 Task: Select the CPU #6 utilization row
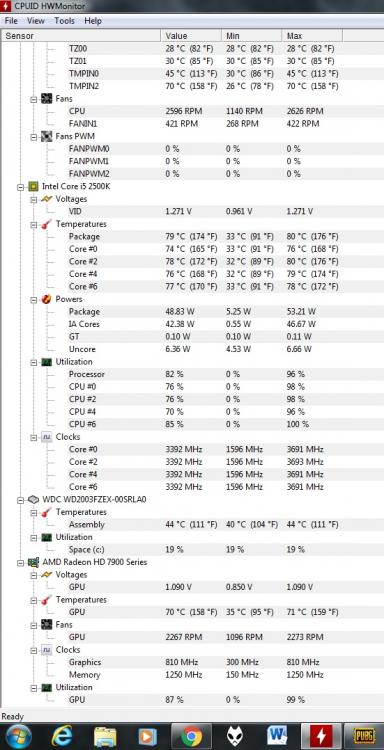[x=191, y=424]
